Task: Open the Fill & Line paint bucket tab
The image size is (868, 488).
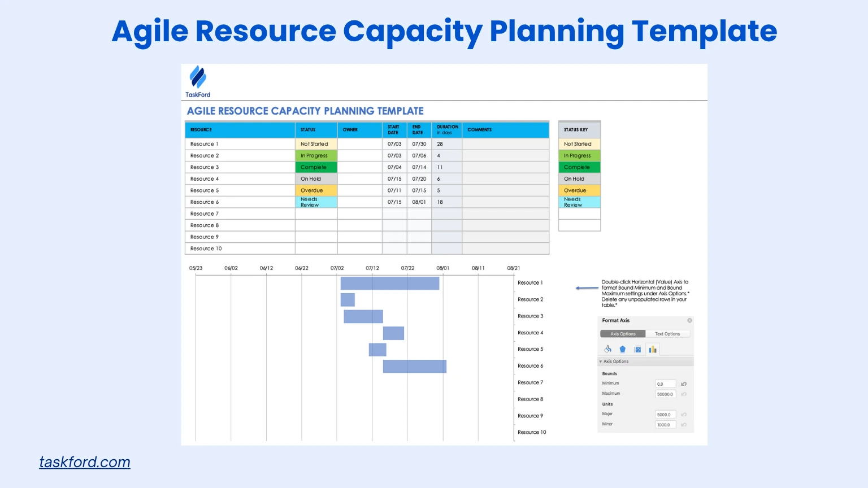Action: [x=607, y=349]
